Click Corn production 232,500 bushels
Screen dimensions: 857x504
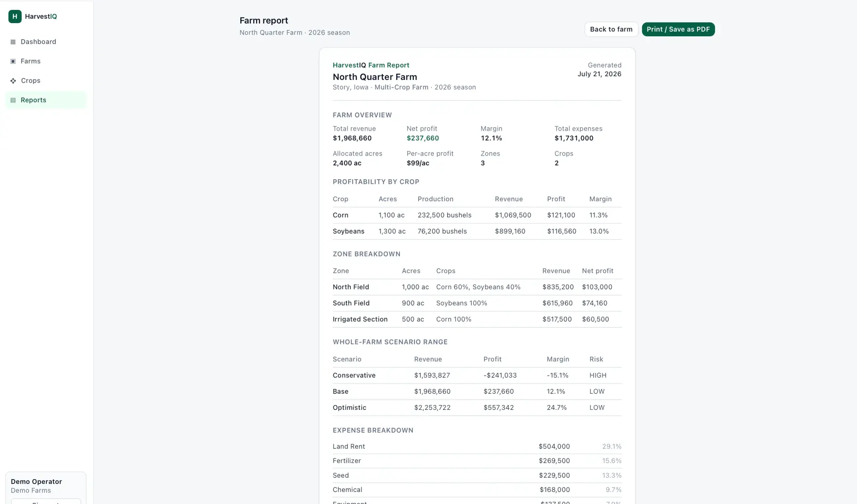pyautogui.click(x=445, y=215)
